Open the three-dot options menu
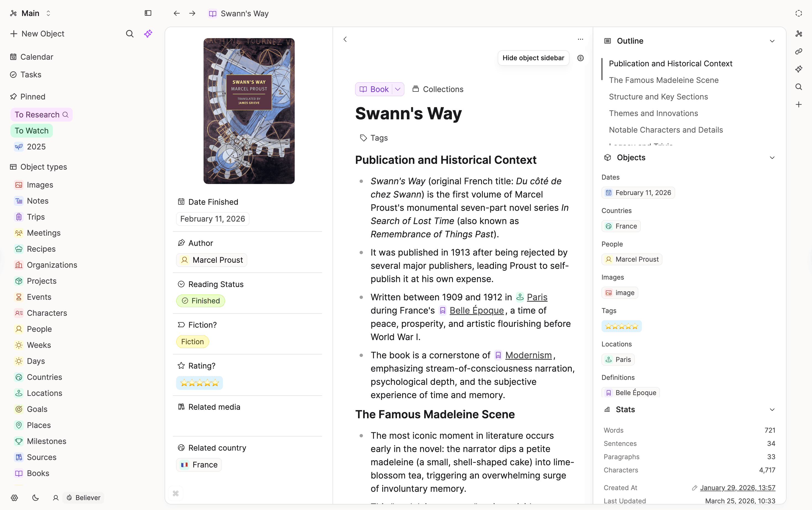This screenshot has height=510, width=812. [580, 39]
